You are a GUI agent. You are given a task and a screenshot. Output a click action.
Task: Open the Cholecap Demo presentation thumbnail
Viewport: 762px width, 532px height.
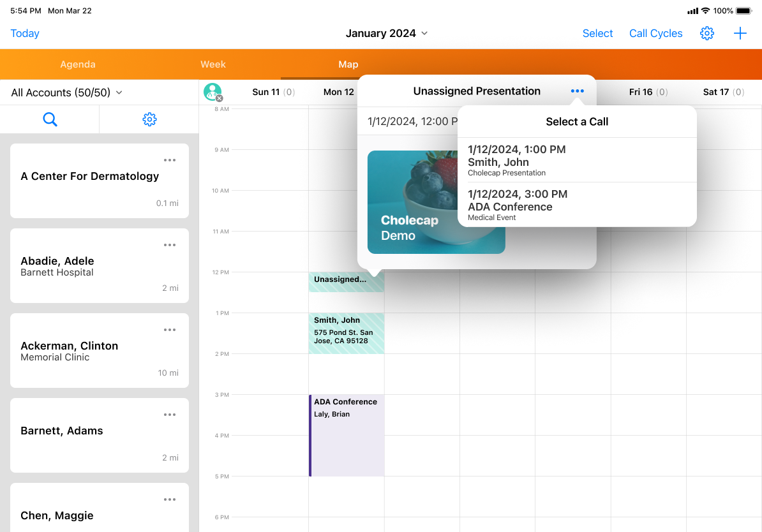pyautogui.click(x=412, y=202)
